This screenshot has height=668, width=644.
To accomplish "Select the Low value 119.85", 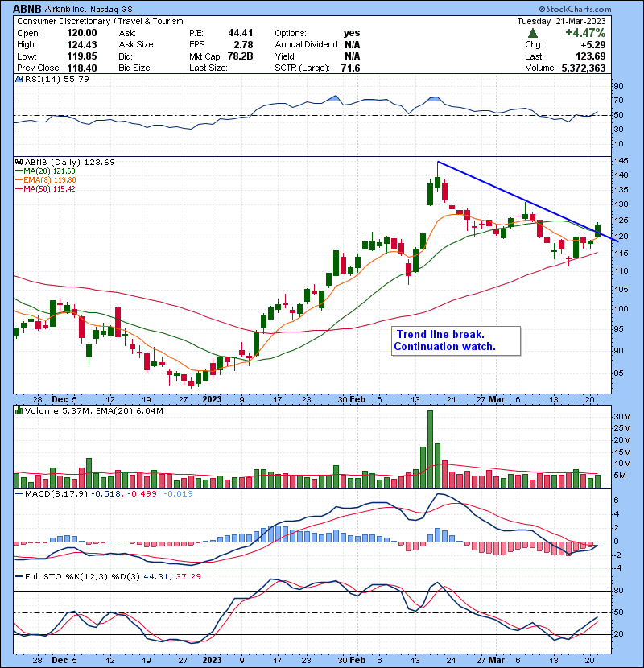I will pos(82,56).
